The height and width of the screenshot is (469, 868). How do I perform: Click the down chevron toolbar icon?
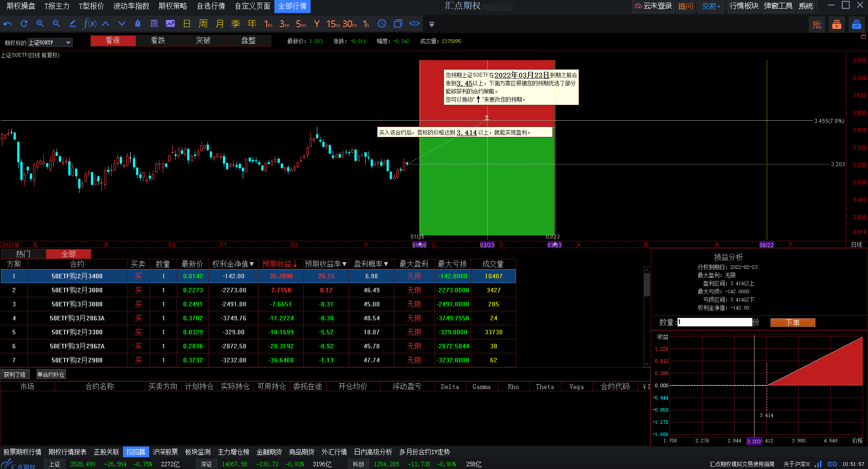[x=122, y=24]
